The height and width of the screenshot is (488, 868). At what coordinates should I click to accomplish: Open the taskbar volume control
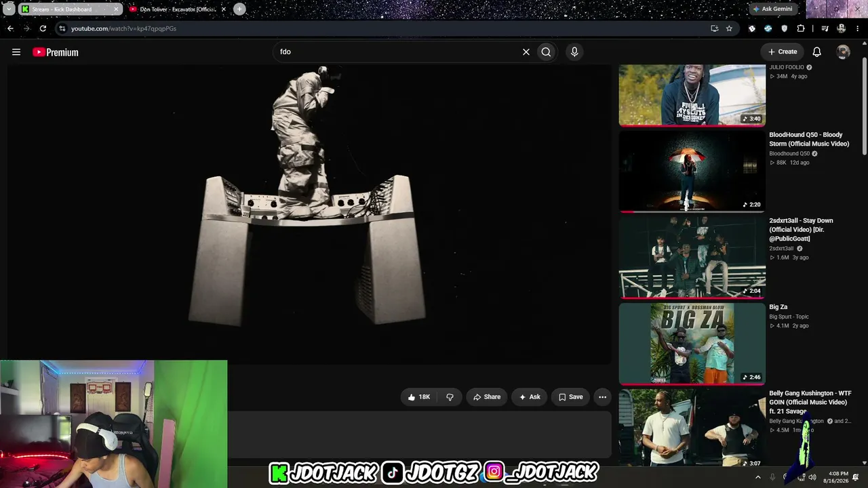tap(812, 477)
